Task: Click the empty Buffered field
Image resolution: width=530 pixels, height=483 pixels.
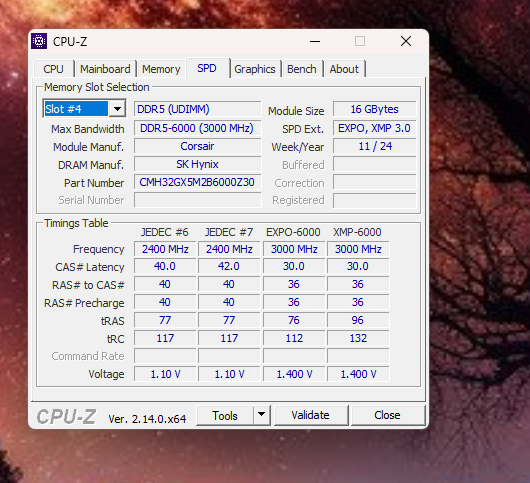Action: click(375, 164)
